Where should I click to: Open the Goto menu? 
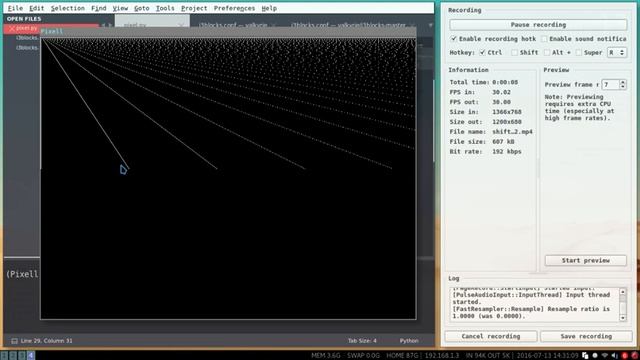(142, 8)
